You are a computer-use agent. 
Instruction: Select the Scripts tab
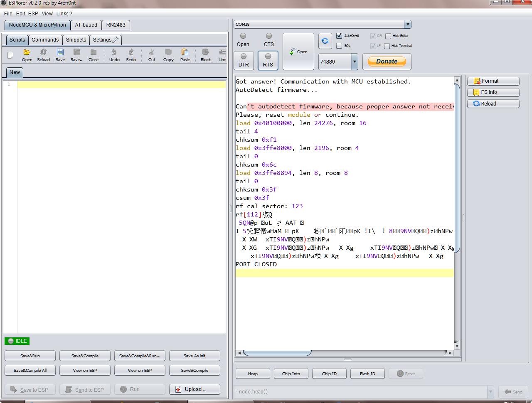click(x=17, y=40)
